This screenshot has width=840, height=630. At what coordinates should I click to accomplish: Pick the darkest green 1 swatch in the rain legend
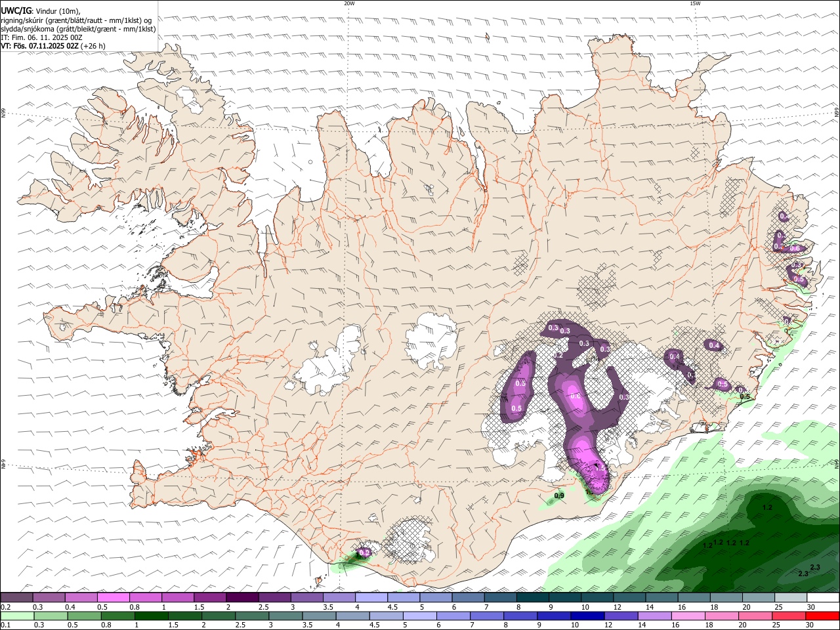tap(151, 616)
